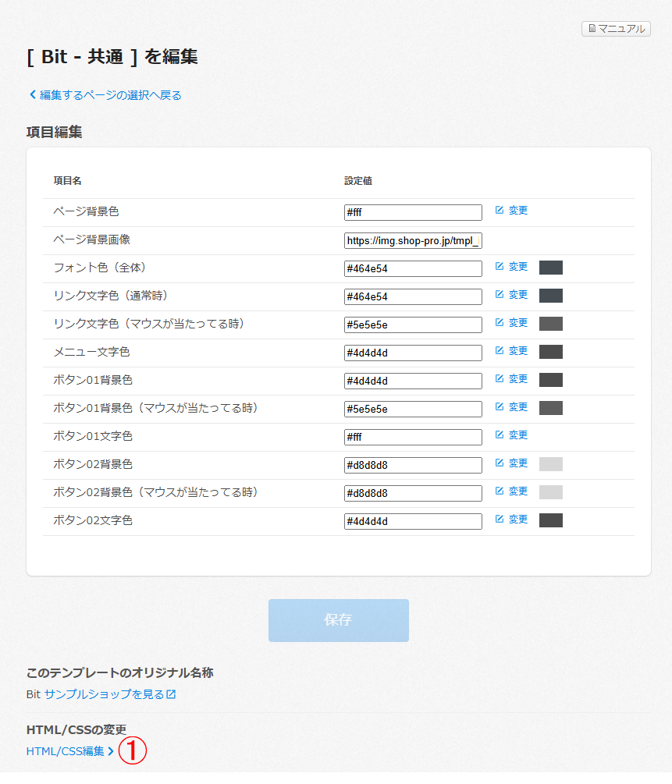Image resolution: width=672 pixels, height=784 pixels.
Task: Click the リンク文字色（通常時） value field
Action: (413, 296)
